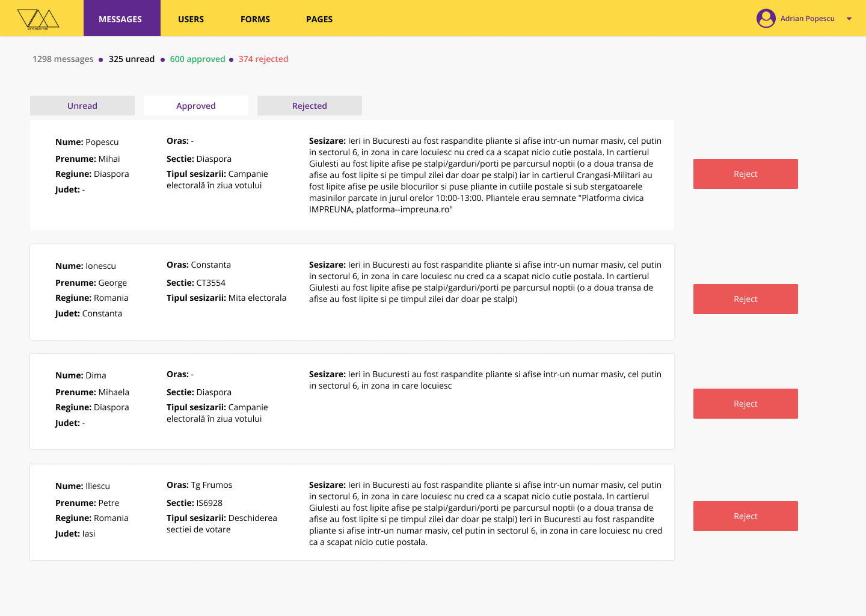The width and height of the screenshot is (866, 616).
Task: Select 'Nume: Ionescu' text
Action: 86,266
